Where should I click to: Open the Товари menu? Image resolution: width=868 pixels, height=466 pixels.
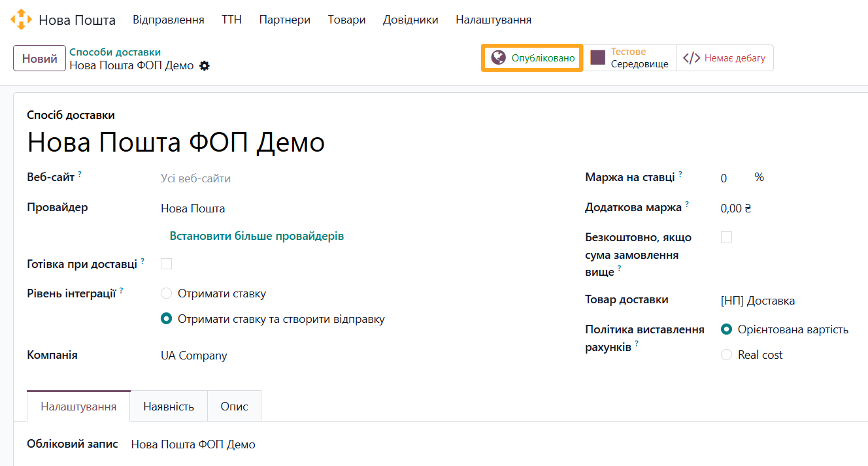point(346,20)
